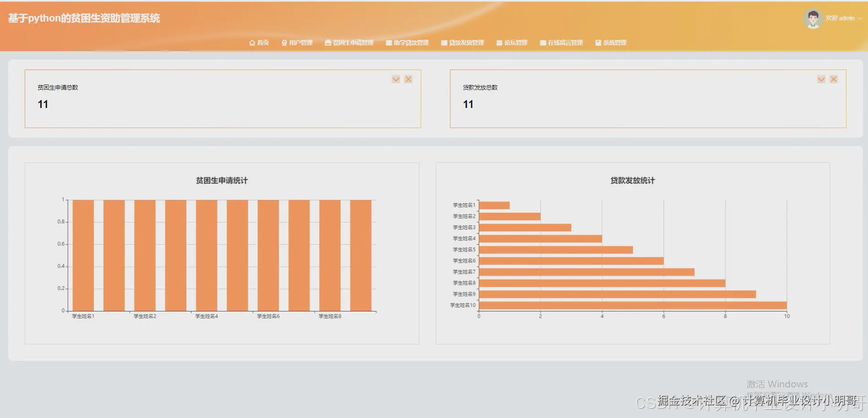Open the 用户管理 menu

[x=297, y=43]
